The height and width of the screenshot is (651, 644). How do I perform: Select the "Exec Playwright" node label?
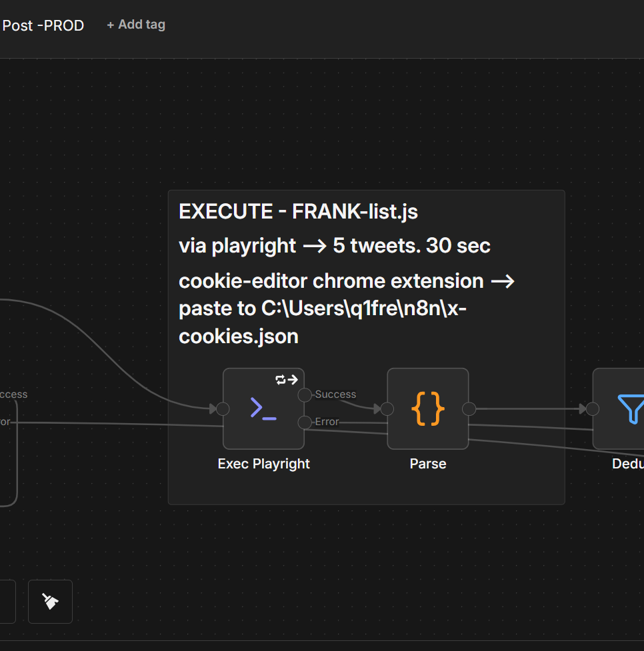coord(263,464)
